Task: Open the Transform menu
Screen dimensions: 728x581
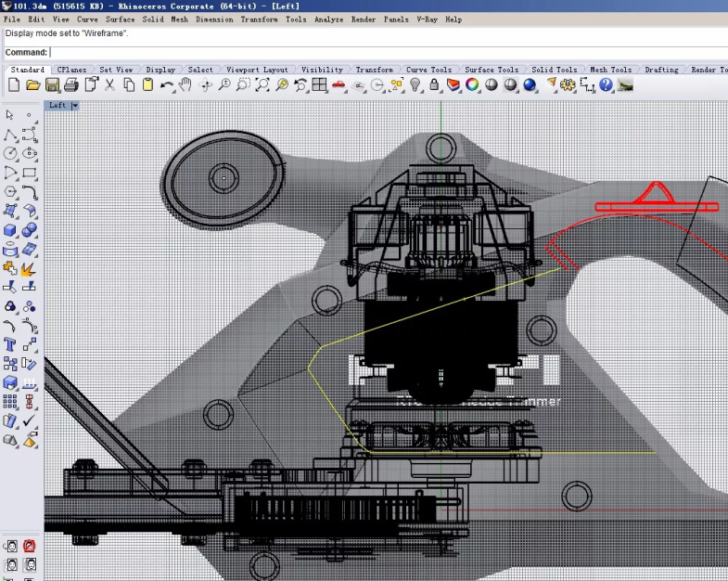Action: [258, 19]
